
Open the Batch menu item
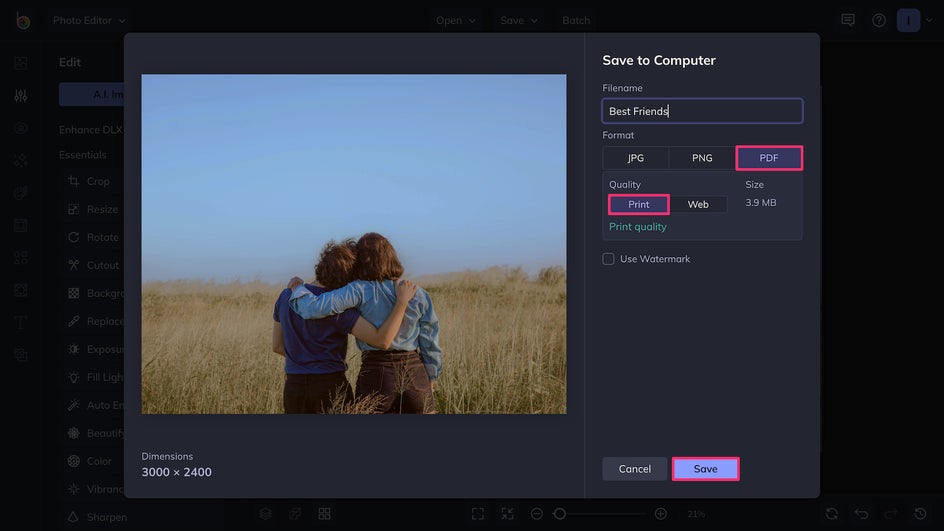point(576,20)
